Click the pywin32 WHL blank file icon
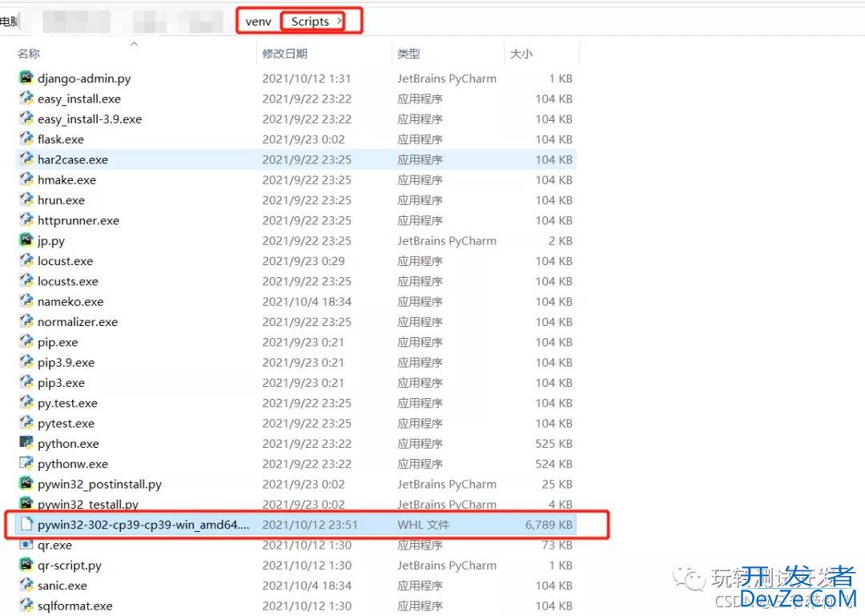865x616 pixels. coord(26,525)
